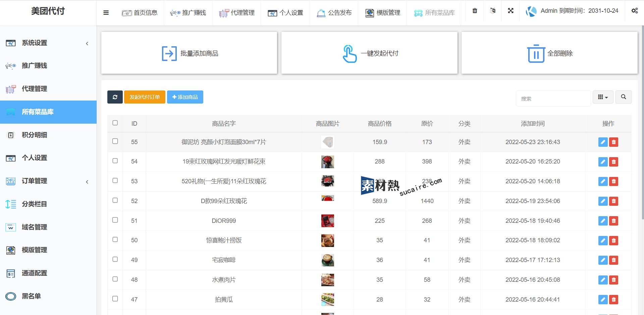Viewport: 644px width, 315px height.
Task: Open 积分明细 in sidebar
Action: coord(48,135)
